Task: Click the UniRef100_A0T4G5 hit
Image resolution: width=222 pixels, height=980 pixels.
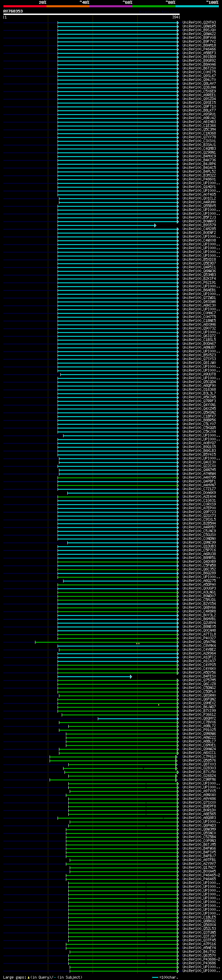Action: coord(199,194)
